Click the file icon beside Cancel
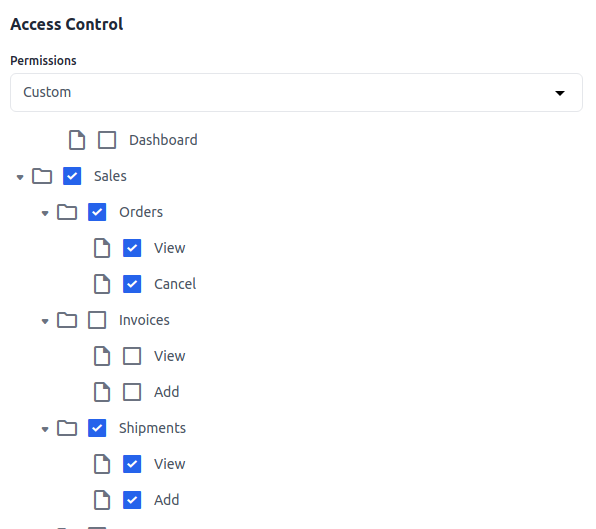 pos(102,284)
